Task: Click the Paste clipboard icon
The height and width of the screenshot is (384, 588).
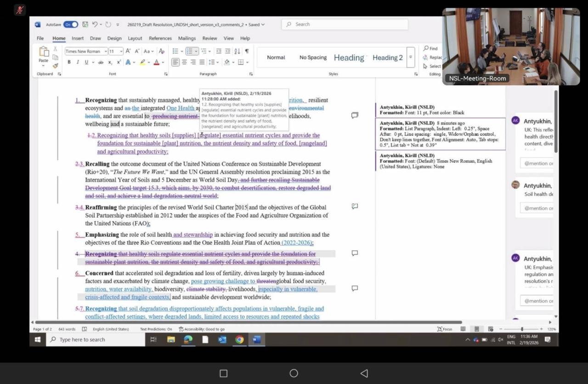Action: [x=44, y=51]
